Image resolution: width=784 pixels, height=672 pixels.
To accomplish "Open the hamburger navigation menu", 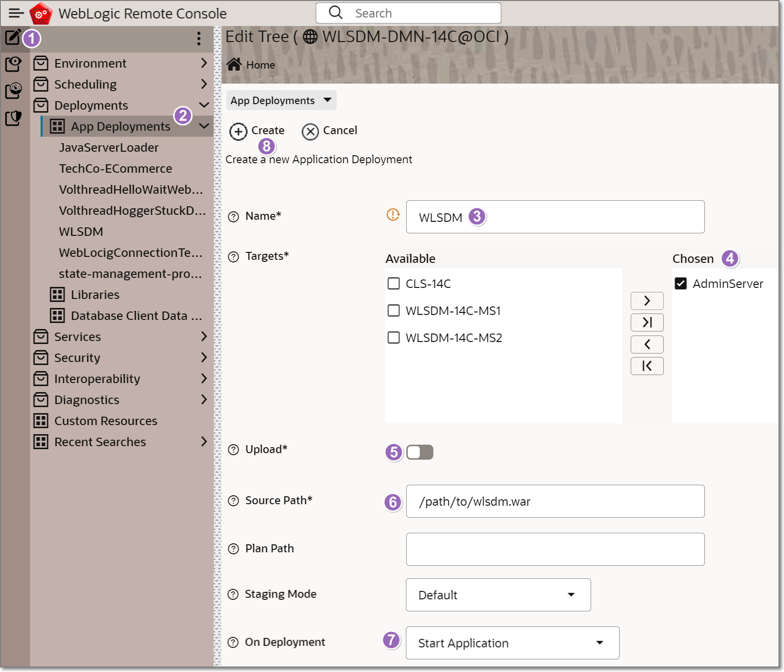I will [16, 13].
